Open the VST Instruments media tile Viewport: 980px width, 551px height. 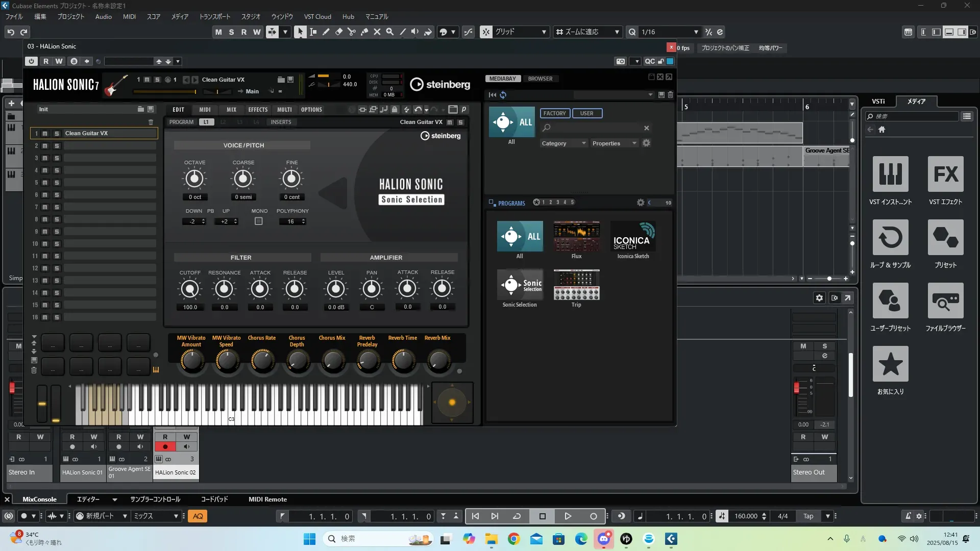click(x=890, y=174)
